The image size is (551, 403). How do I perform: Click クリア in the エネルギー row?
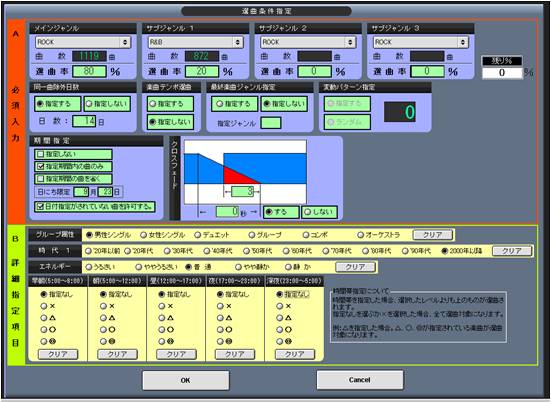356,267
